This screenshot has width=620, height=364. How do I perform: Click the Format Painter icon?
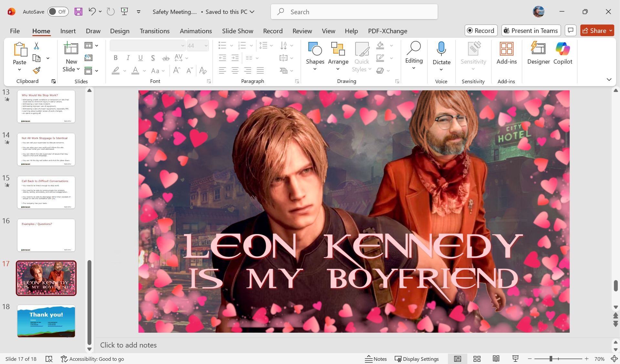coord(36,70)
